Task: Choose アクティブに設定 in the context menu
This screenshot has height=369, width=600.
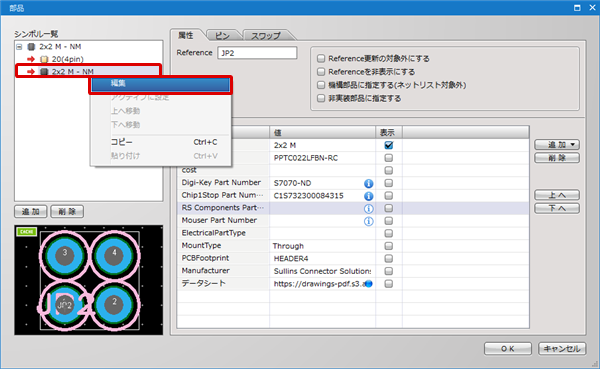Action: coord(161,98)
